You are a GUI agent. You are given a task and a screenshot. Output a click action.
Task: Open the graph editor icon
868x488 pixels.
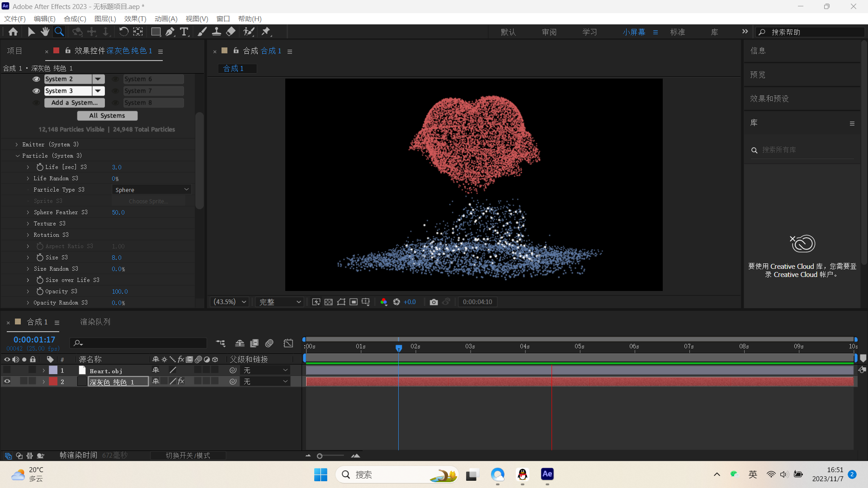[x=288, y=343]
